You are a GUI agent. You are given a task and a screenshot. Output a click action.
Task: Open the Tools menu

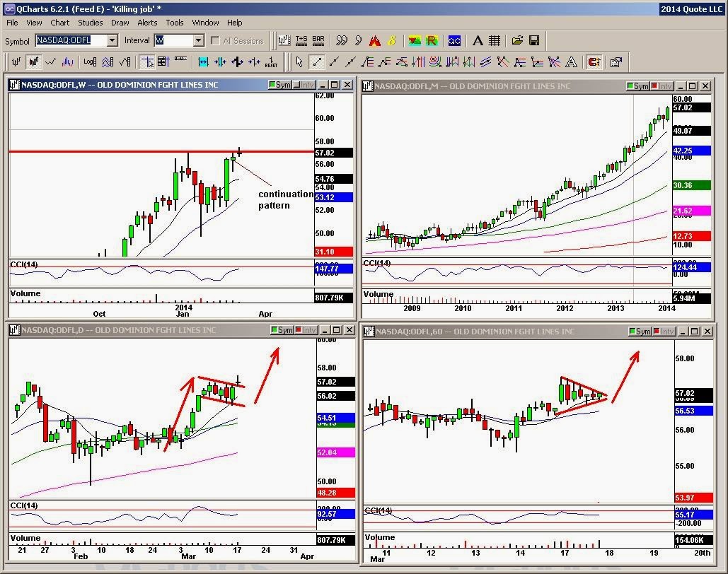coord(175,23)
